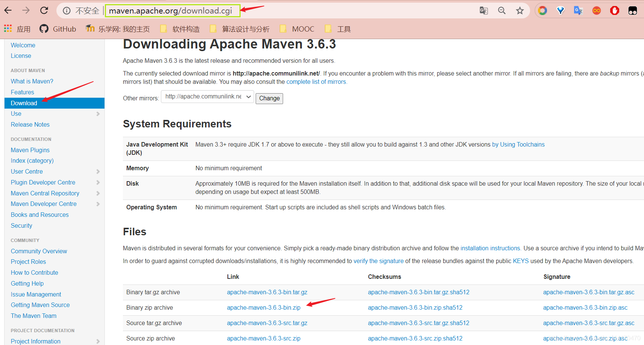Open the Other mirrors dropdown
This screenshot has width=644, height=345.
(208, 97)
